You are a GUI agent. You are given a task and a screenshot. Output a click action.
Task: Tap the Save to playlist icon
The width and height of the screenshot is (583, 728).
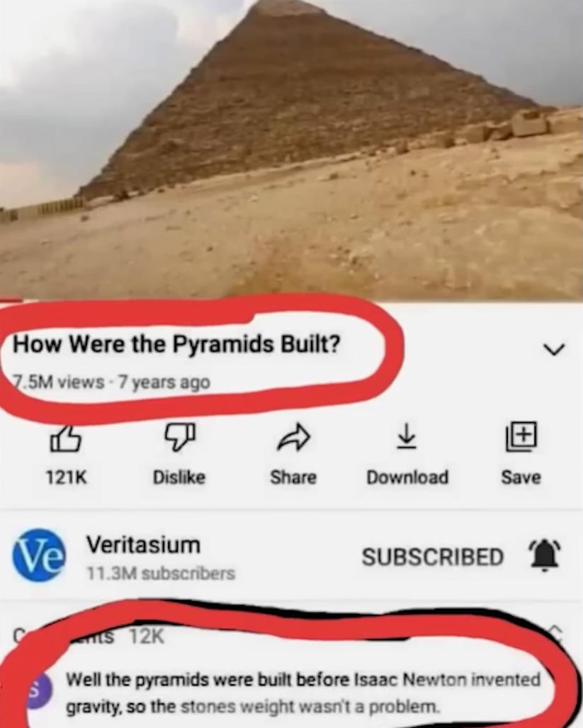(x=521, y=436)
